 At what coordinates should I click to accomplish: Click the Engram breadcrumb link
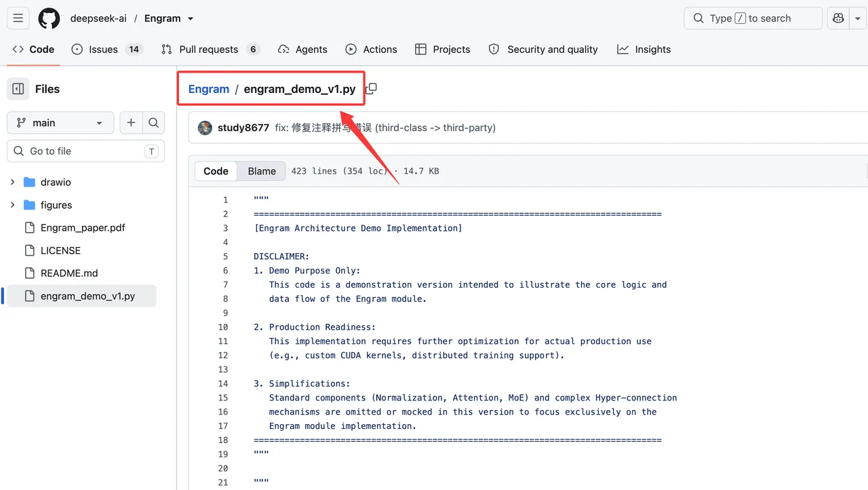click(x=209, y=89)
